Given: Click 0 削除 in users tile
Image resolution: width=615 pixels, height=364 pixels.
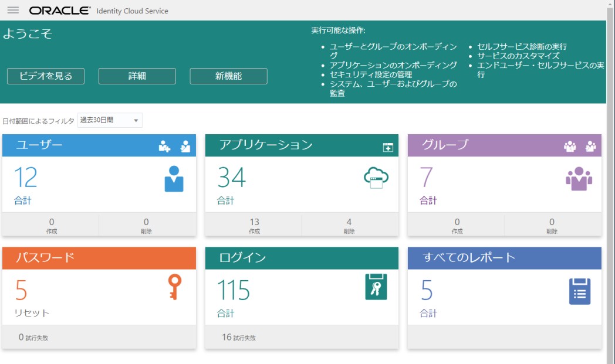Looking at the screenshot, I should point(146,225).
